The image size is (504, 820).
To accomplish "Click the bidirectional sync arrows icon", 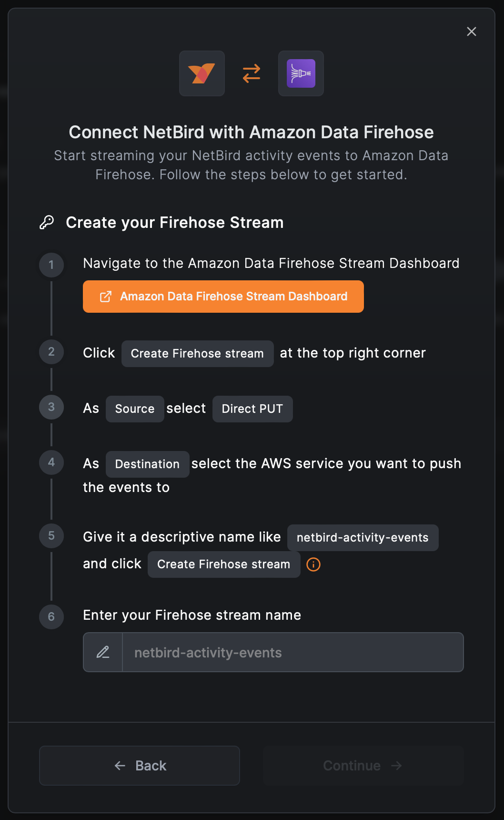I will coord(251,73).
